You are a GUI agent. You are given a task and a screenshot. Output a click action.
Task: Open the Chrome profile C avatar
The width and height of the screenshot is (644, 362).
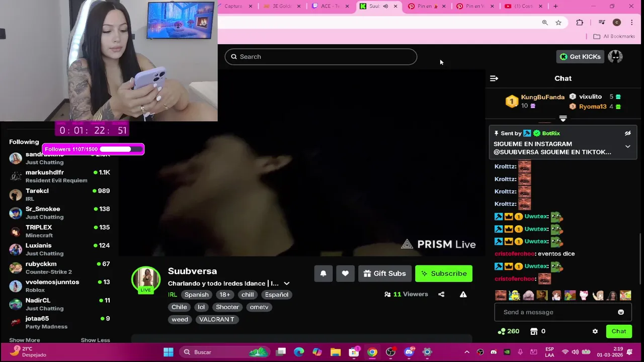tap(617, 23)
